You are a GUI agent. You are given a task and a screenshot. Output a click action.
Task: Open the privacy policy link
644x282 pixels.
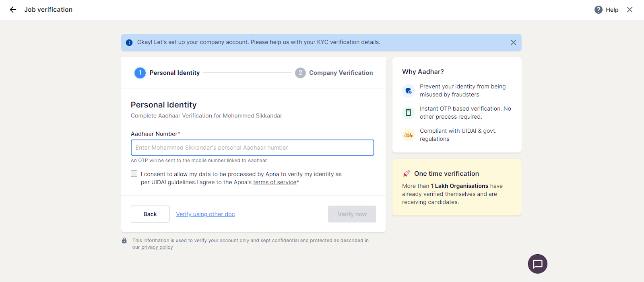click(157, 247)
